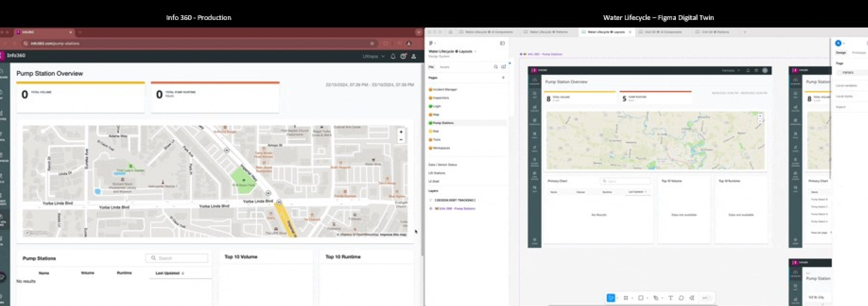Click the notification bell in Info360 header
The height and width of the screenshot is (306, 868).
click(393, 56)
